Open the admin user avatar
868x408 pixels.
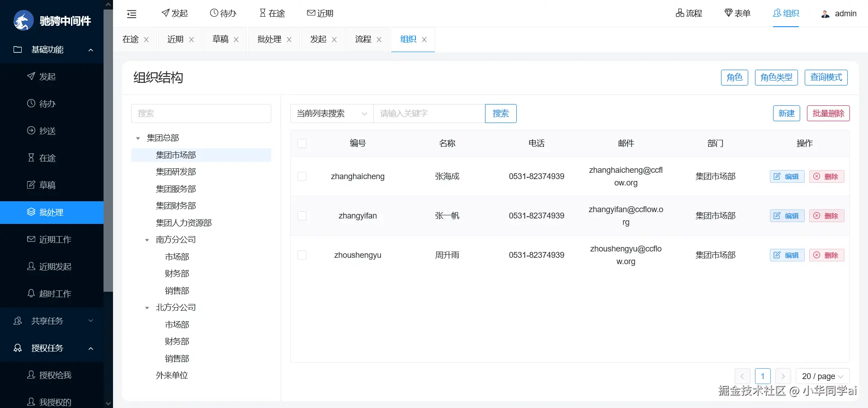click(826, 14)
